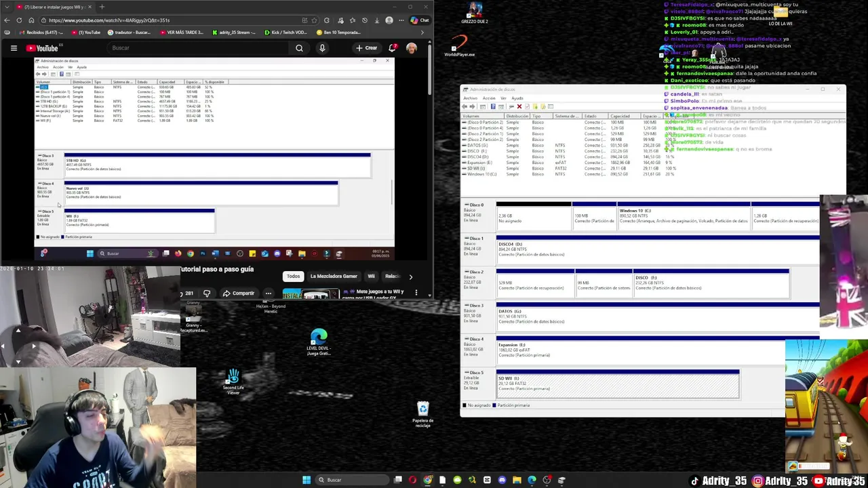Open Recibidos Gmail bookmark
868x488 pixels.
(x=40, y=33)
